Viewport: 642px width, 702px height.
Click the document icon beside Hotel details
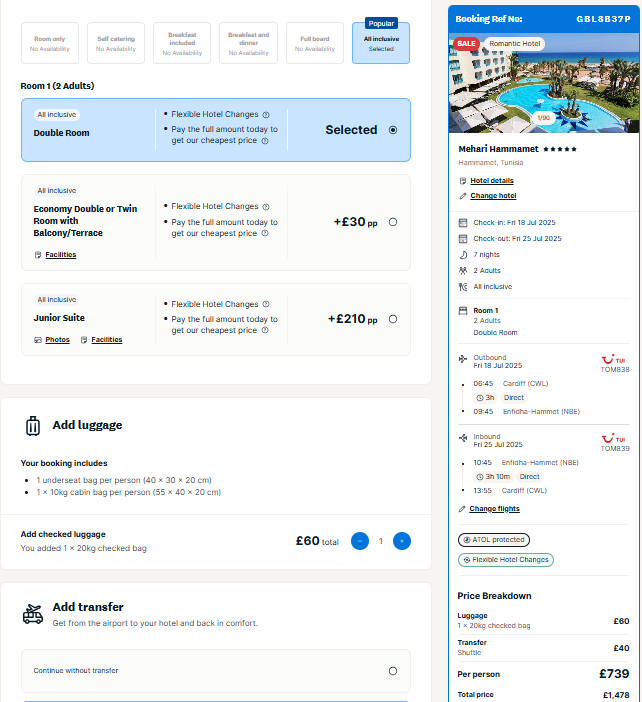coord(463,181)
